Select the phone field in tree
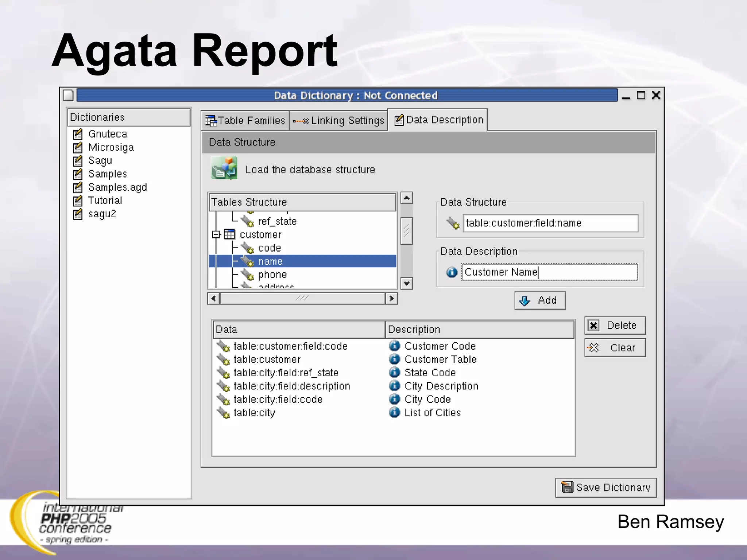The image size is (747, 560). 272,274
